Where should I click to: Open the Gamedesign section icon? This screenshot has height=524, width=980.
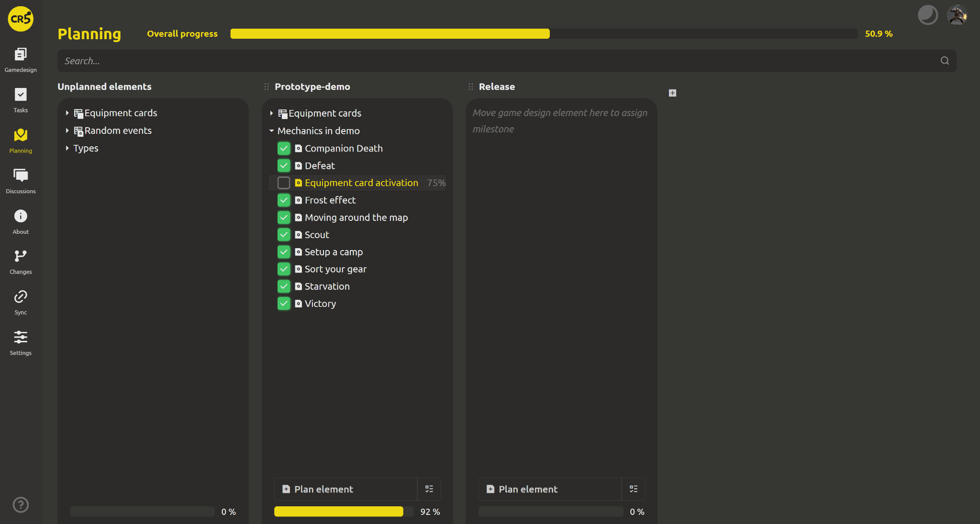pos(21,55)
